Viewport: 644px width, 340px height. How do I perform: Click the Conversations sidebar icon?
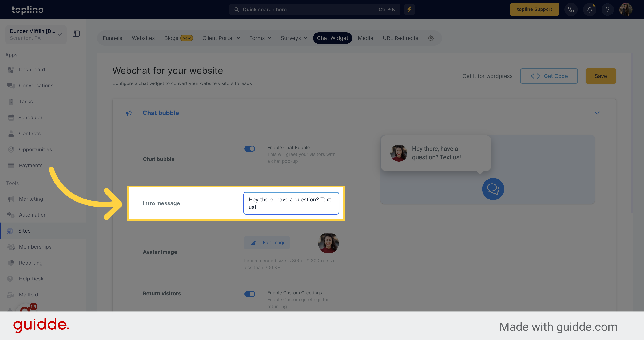(x=11, y=85)
